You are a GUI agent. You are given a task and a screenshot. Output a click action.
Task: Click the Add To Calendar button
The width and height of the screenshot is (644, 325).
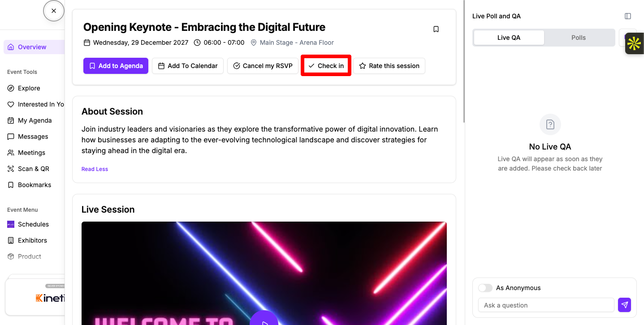coord(188,66)
